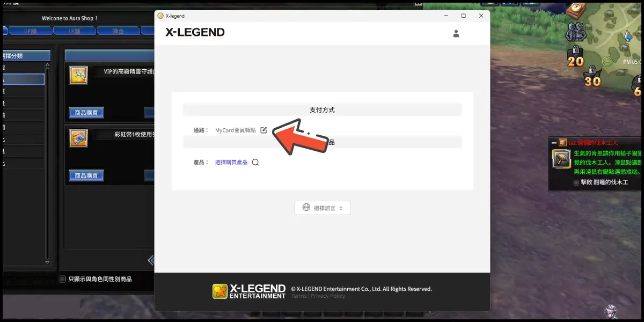Select the VIP的高級精靈守護 item icon in Aura Shop
This screenshot has height=322, width=644.
(78, 76)
